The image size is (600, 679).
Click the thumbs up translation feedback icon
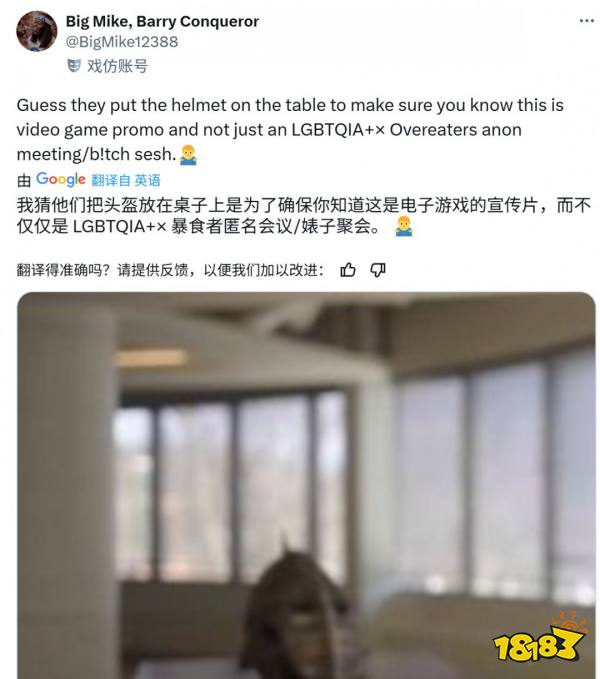[x=348, y=270]
